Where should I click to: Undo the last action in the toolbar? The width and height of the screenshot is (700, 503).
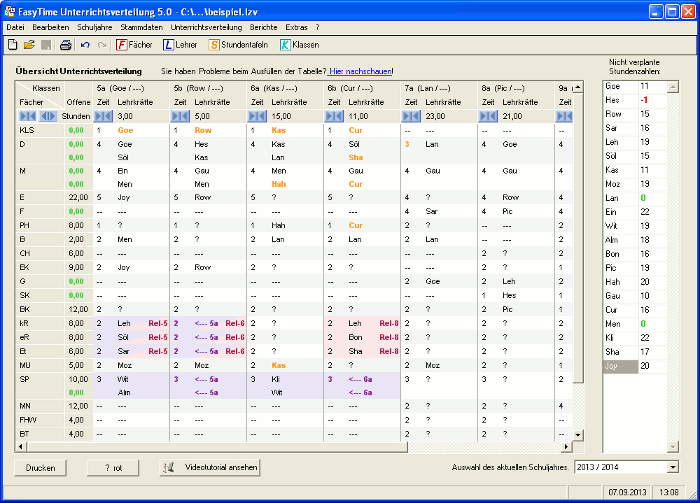(84, 45)
